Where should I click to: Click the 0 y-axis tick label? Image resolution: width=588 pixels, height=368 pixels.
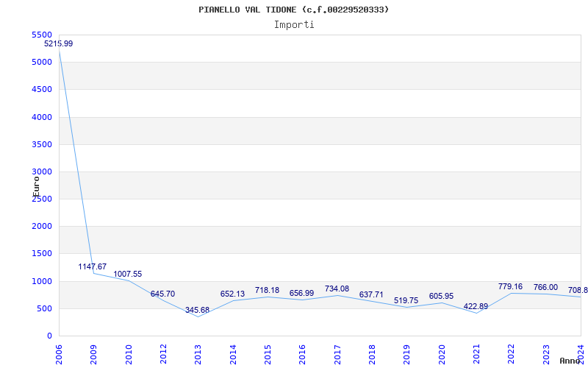(x=49, y=336)
